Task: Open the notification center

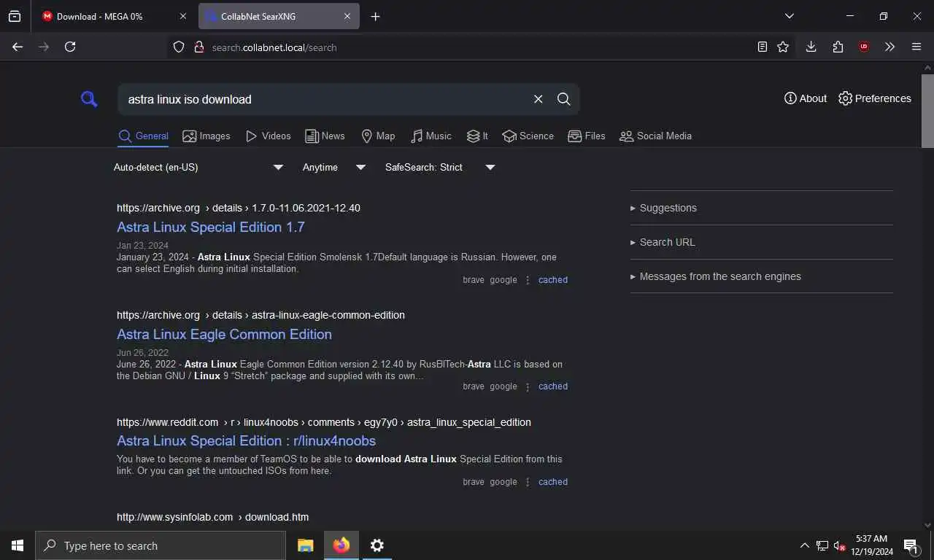Action: click(x=911, y=545)
